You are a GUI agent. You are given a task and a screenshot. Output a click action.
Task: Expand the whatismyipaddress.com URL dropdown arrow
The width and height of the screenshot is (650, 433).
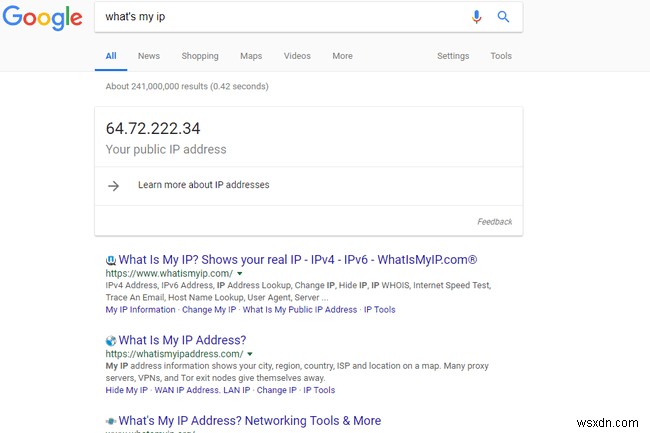click(251, 354)
